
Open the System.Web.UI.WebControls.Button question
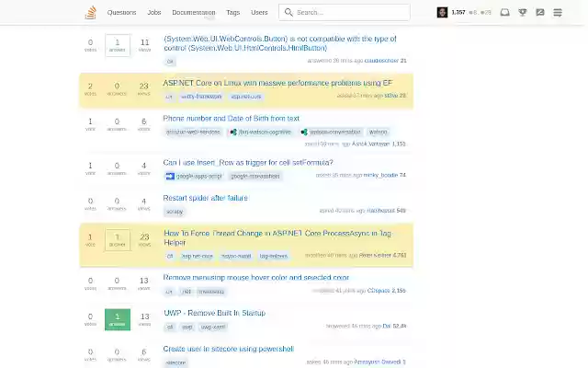coord(280,43)
